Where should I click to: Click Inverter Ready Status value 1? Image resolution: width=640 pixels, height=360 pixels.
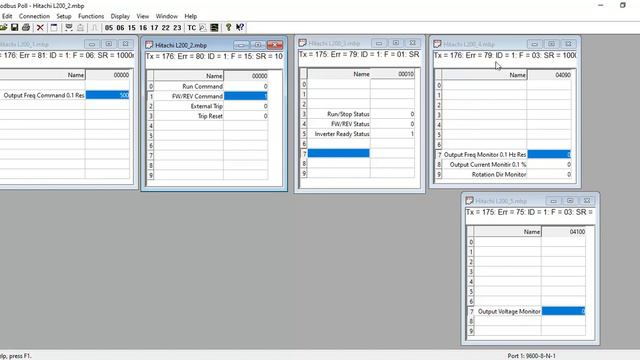pos(392,134)
